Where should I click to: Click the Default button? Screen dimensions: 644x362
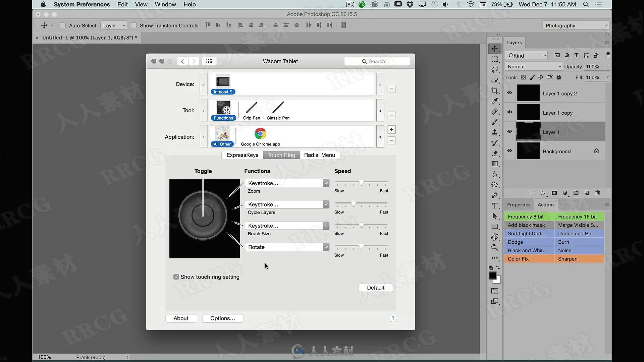(376, 288)
